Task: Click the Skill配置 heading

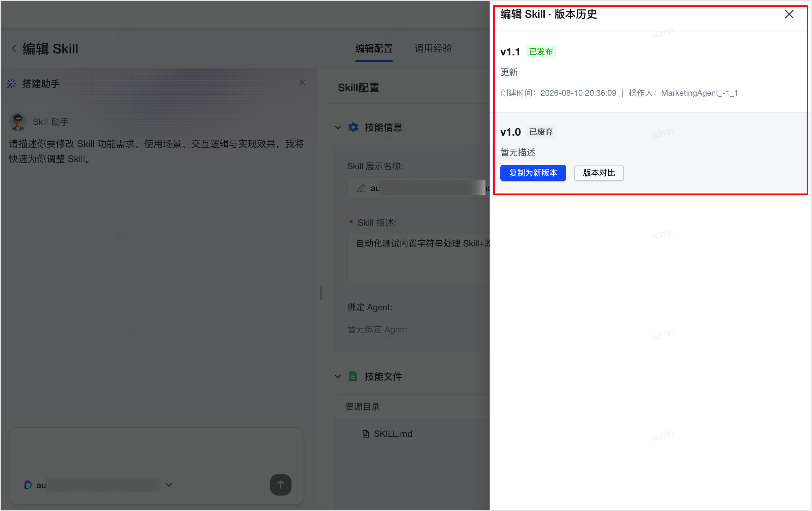Action: coord(358,88)
